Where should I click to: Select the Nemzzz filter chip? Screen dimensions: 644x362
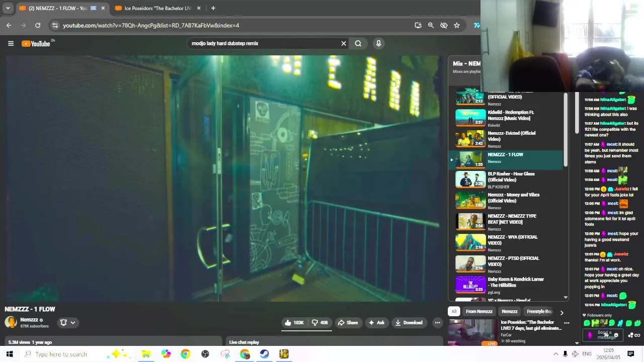pos(510,312)
